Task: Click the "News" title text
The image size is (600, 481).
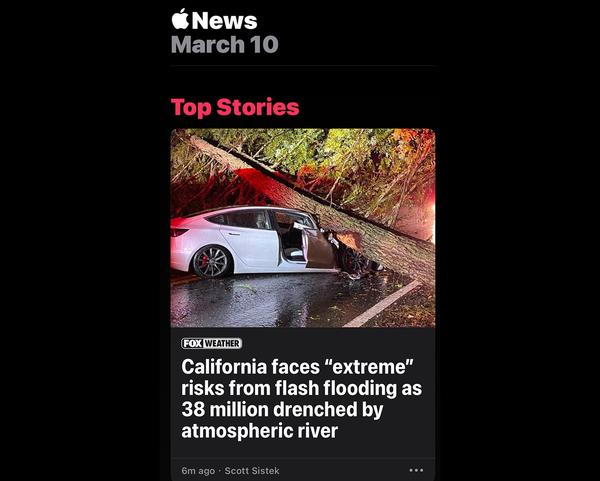Action: pyautogui.click(x=224, y=20)
